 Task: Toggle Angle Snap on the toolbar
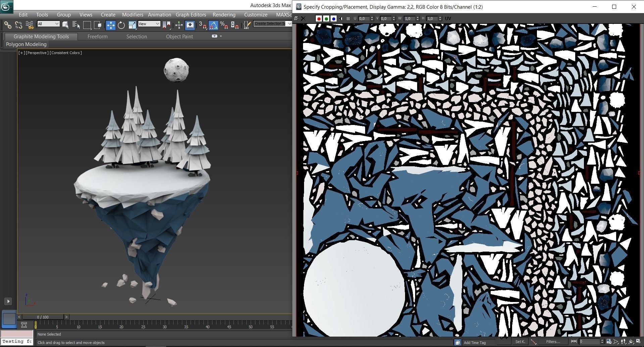(x=213, y=25)
